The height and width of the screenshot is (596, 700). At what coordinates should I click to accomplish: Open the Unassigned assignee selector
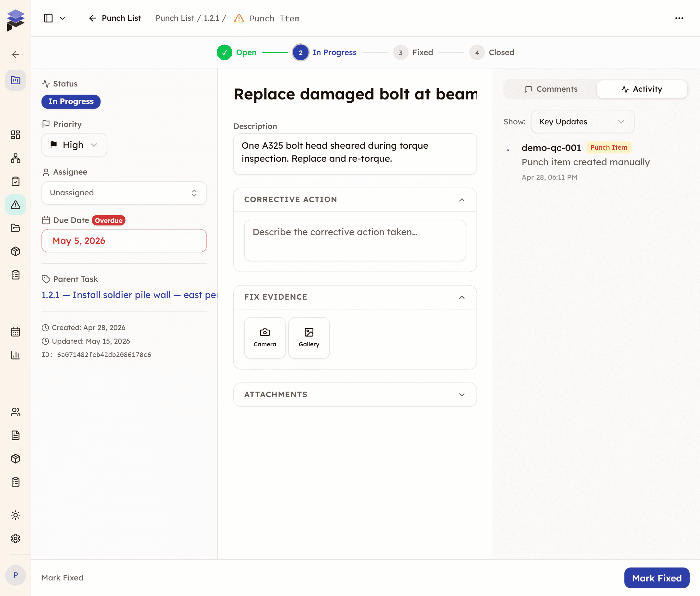click(124, 193)
